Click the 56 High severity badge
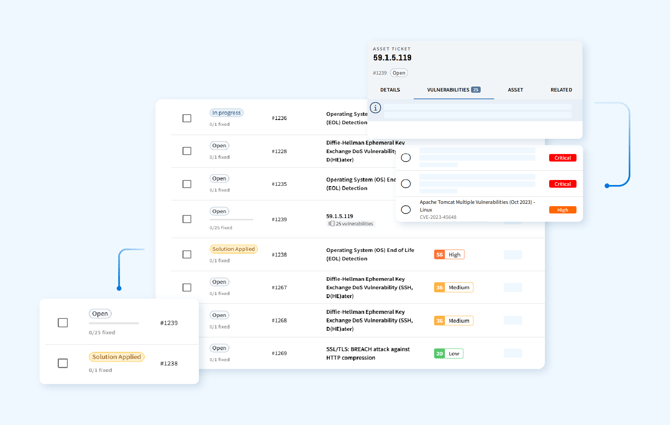The image size is (670, 425). (449, 255)
